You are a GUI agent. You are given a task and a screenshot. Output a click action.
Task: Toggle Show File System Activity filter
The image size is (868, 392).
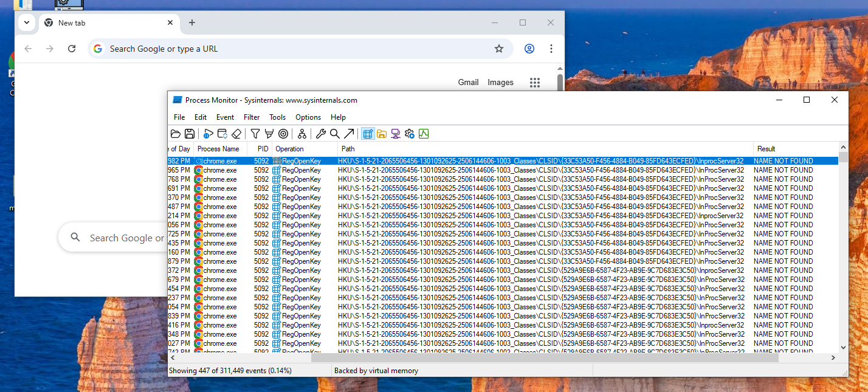[x=382, y=134]
